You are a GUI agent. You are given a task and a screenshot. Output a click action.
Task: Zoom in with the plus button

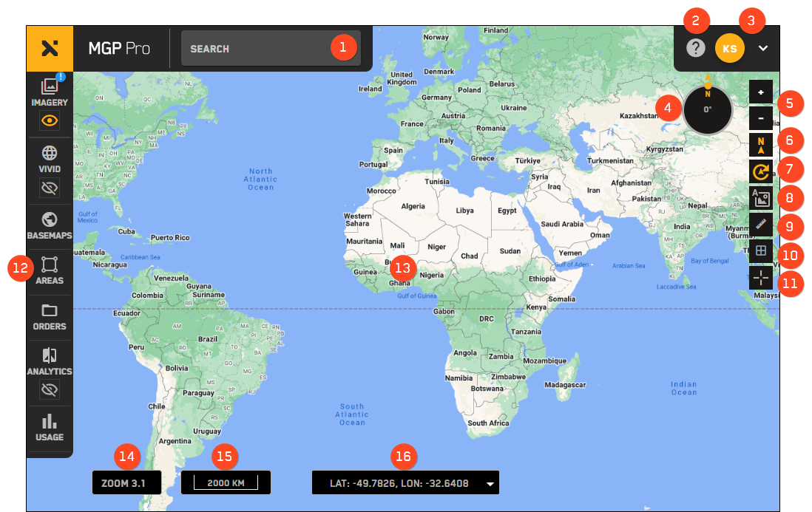761,92
